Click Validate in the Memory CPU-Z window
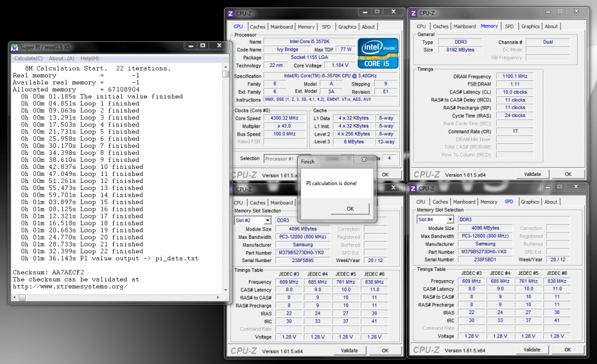This screenshot has height=364, width=597. pos(532,174)
